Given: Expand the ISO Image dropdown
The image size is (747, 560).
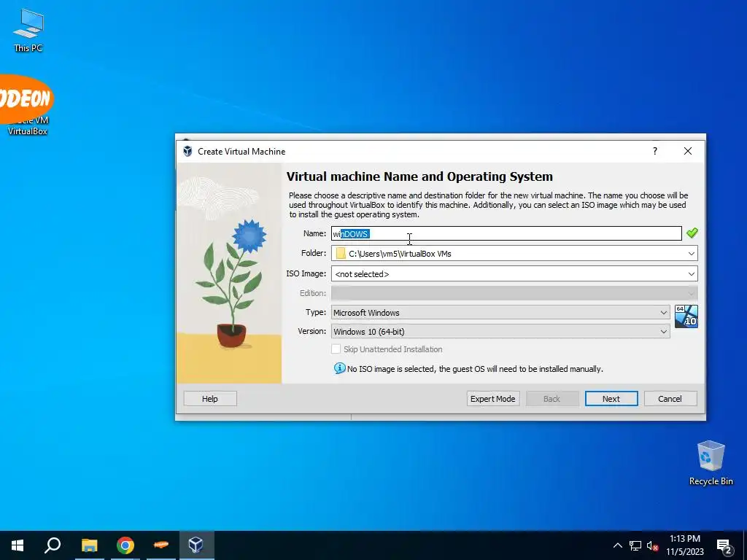Looking at the screenshot, I should click(x=691, y=274).
